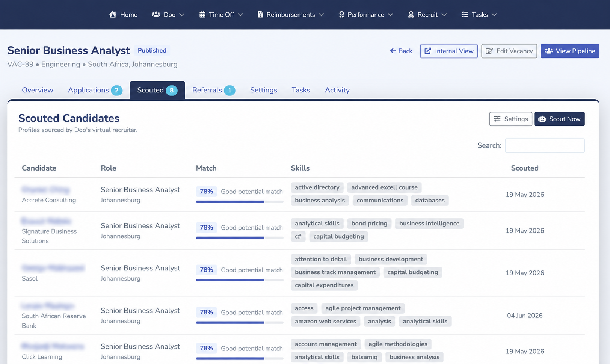
Task: Click the Reimbursements receipt icon
Action: pos(260,15)
